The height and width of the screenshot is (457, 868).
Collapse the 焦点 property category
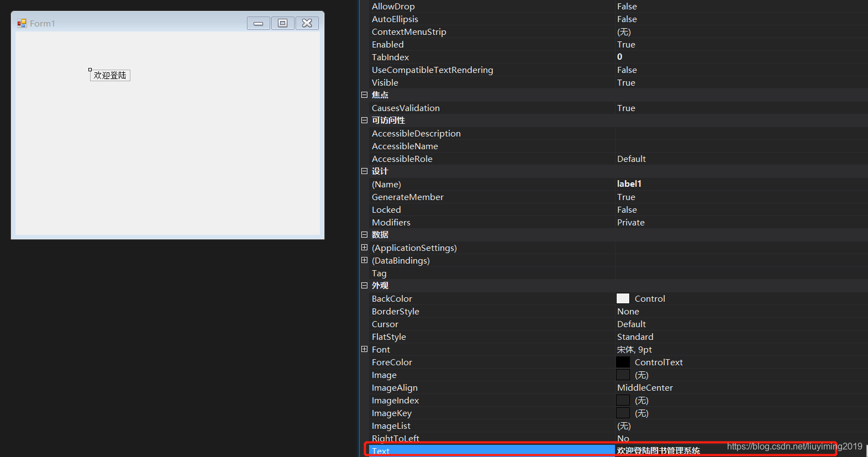pos(364,95)
